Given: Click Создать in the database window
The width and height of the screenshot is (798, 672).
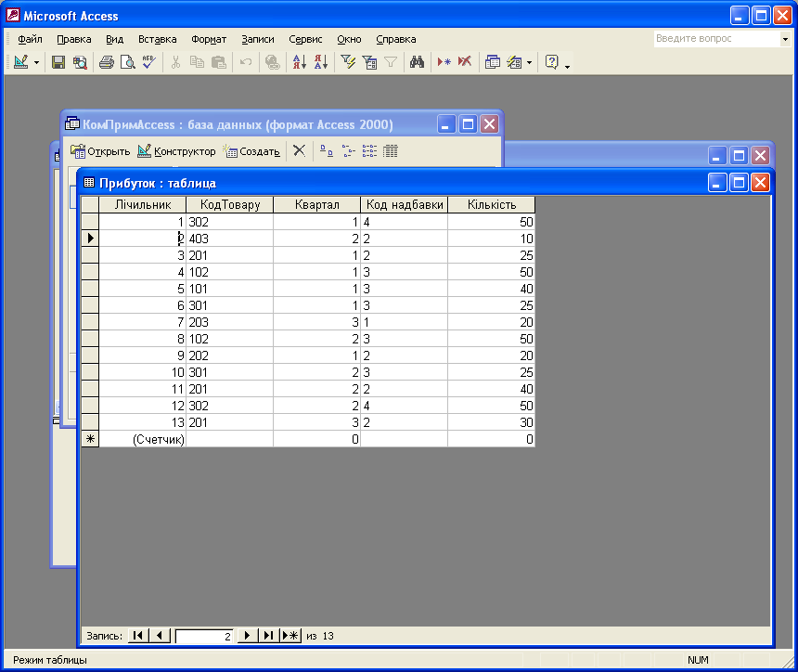Looking at the screenshot, I should [251, 151].
